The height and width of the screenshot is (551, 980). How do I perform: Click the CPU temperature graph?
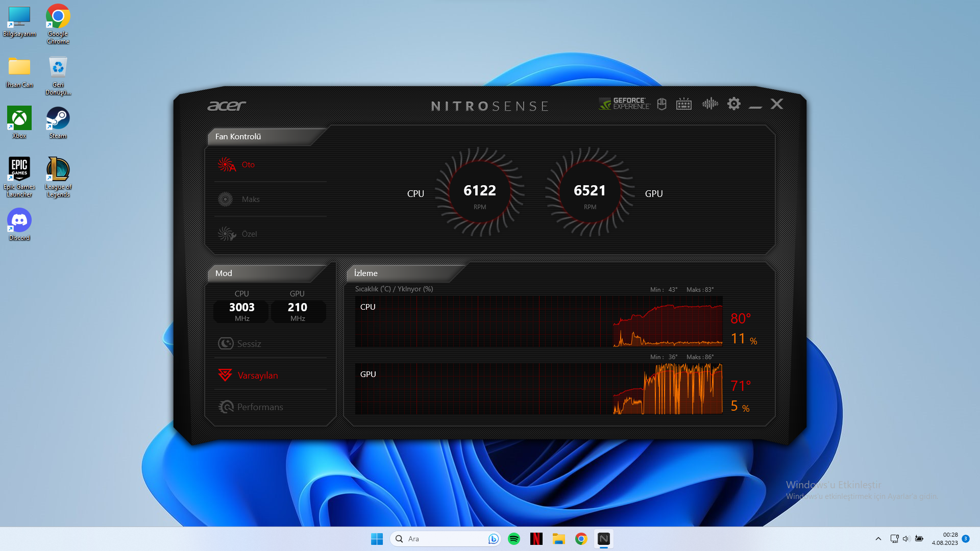pos(538,321)
